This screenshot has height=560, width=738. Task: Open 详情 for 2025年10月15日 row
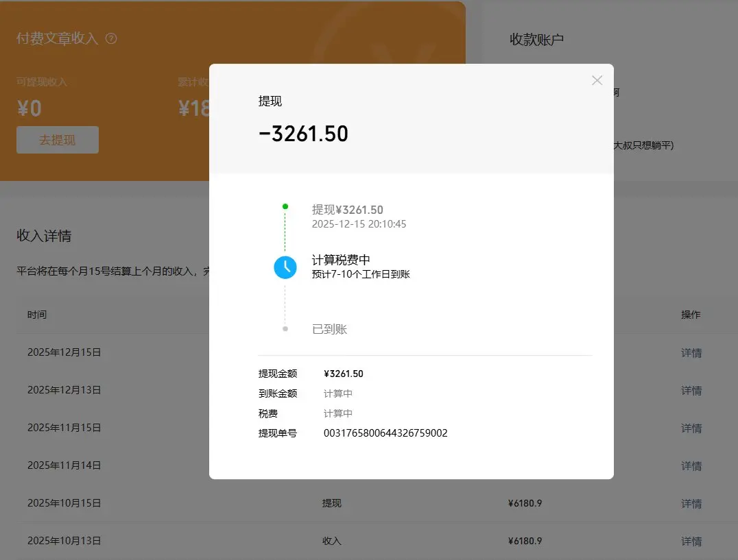[691, 503]
